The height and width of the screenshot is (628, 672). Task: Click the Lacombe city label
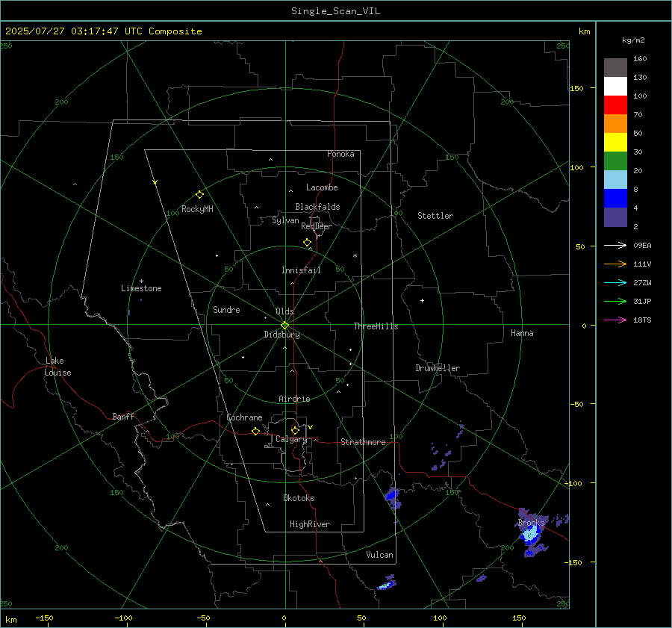322,187
